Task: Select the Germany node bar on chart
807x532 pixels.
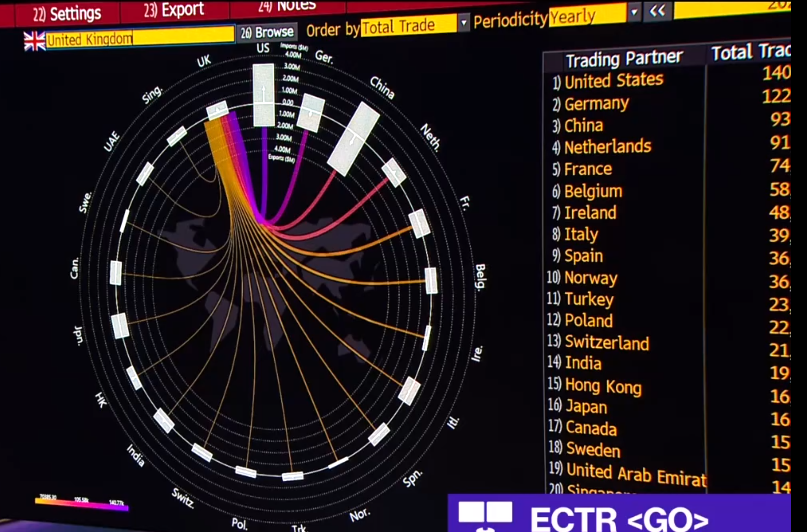Action: pos(310,113)
